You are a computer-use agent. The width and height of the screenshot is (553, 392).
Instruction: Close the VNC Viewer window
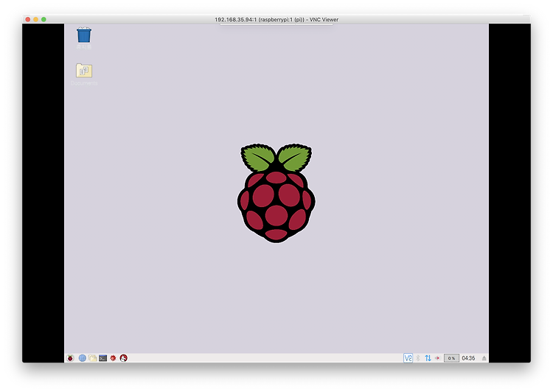tap(28, 19)
